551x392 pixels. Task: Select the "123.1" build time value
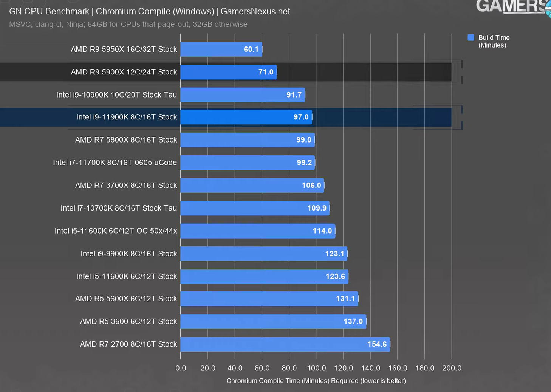[335, 253]
